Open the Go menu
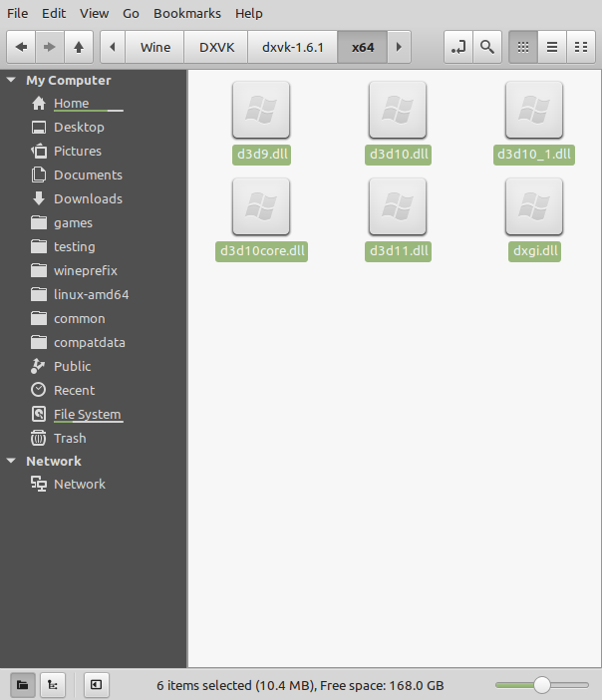The width and height of the screenshot is (602, 700). pos(131,13)
